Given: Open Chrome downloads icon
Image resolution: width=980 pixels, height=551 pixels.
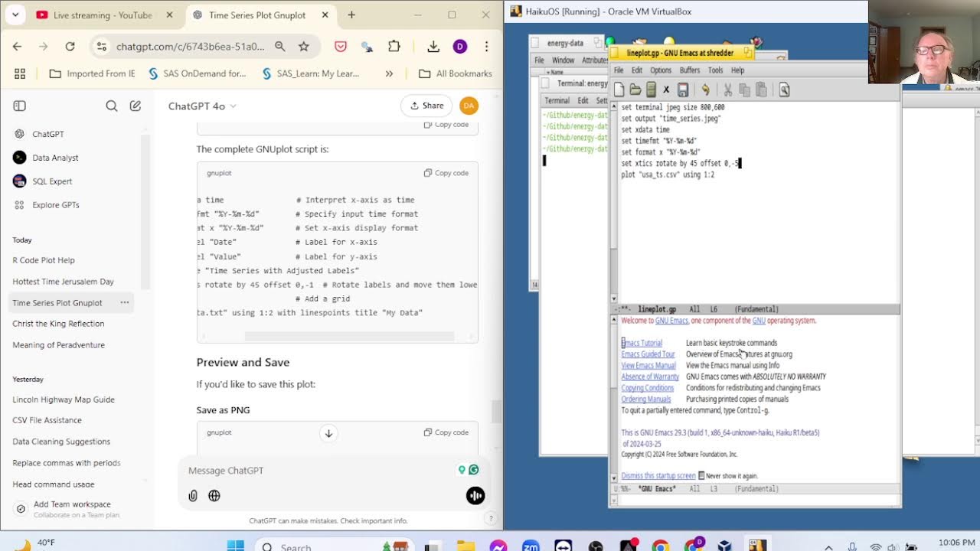Looking at the screenshot, I should pyautogui.click(x=433, y=47).
